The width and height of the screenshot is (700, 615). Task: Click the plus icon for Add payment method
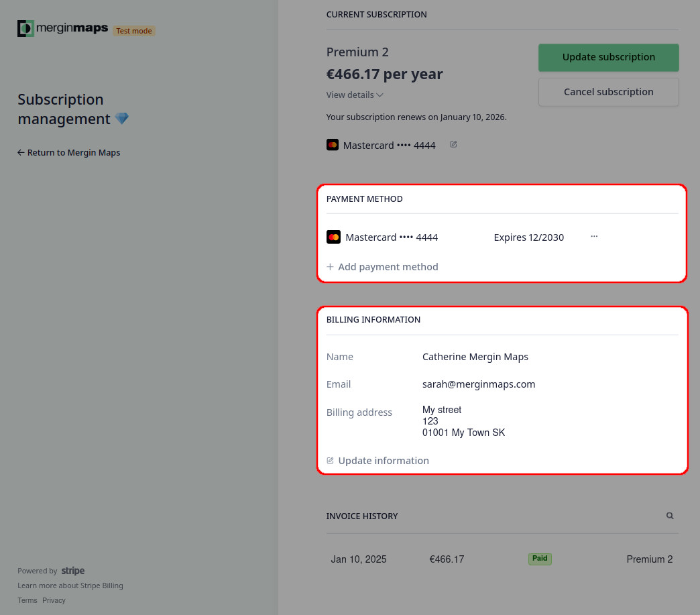(x=330, y=267)
